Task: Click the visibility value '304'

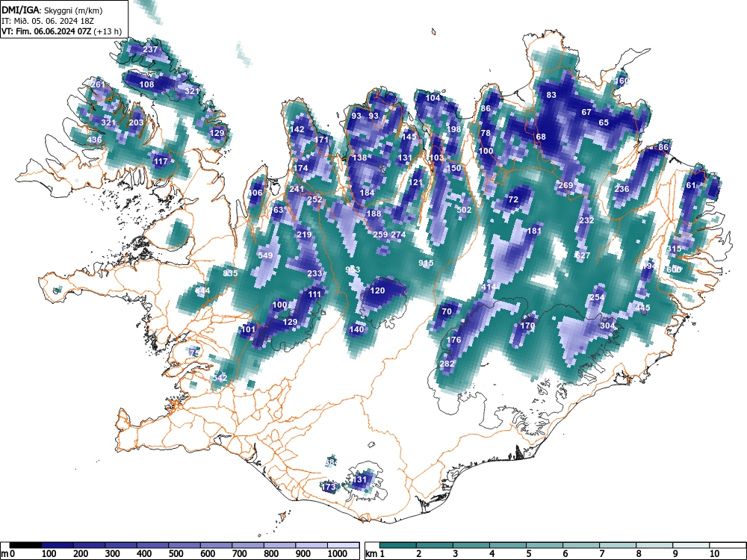Action: 607,326
